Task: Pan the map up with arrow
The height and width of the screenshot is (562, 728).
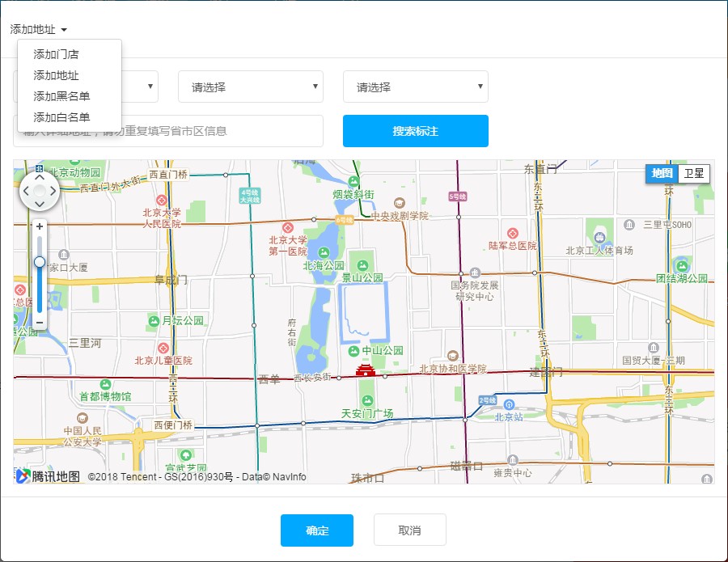Action: [x=40, y=177]
